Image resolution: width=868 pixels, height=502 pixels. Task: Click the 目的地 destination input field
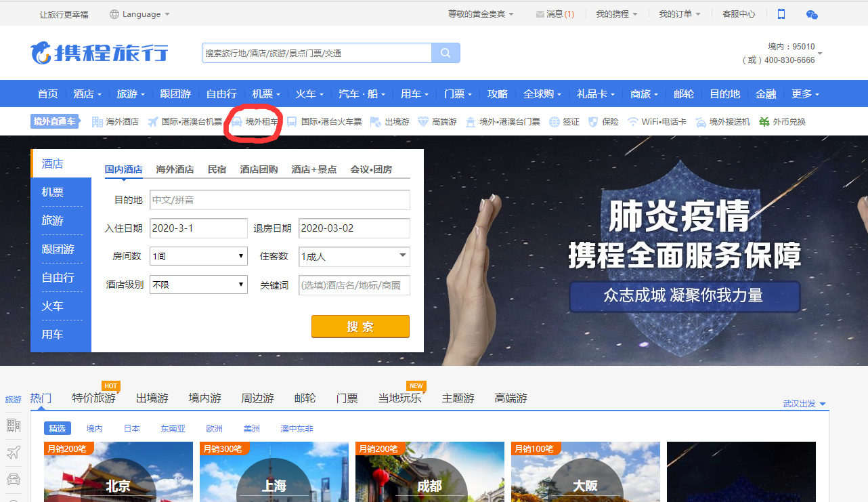279,200
